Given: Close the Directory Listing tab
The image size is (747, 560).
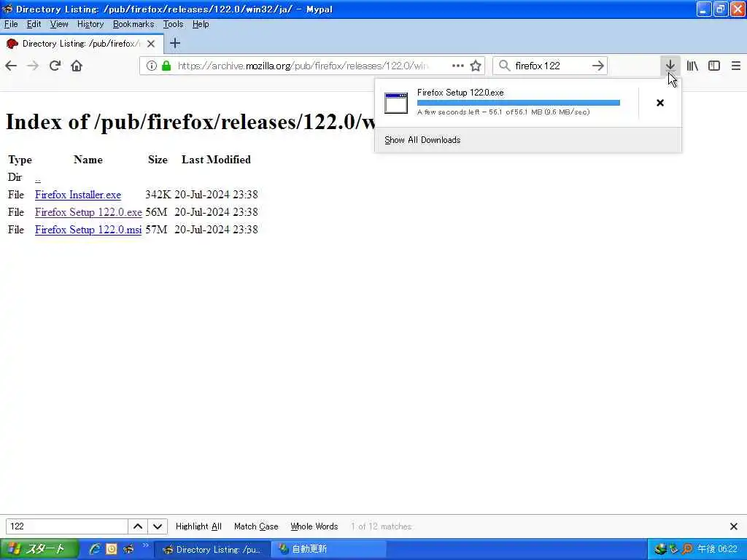Looking at the screenshot, I should [151, 44].
